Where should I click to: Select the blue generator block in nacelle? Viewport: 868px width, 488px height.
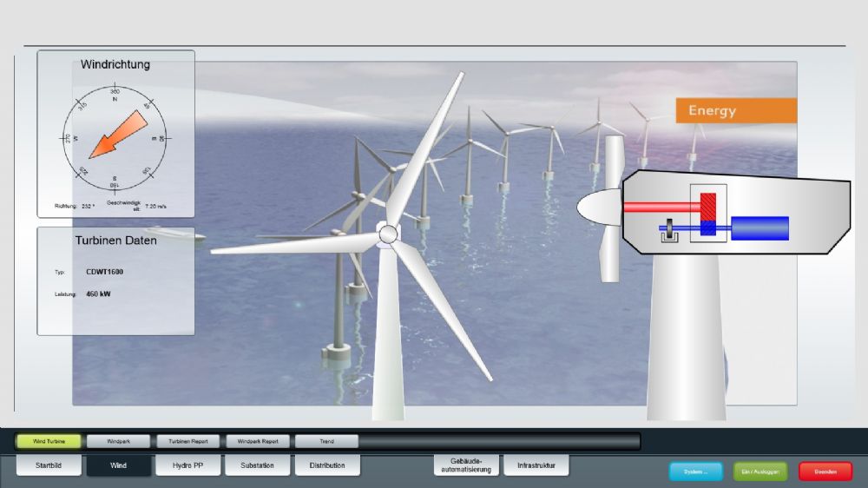(x=759, y=228)
